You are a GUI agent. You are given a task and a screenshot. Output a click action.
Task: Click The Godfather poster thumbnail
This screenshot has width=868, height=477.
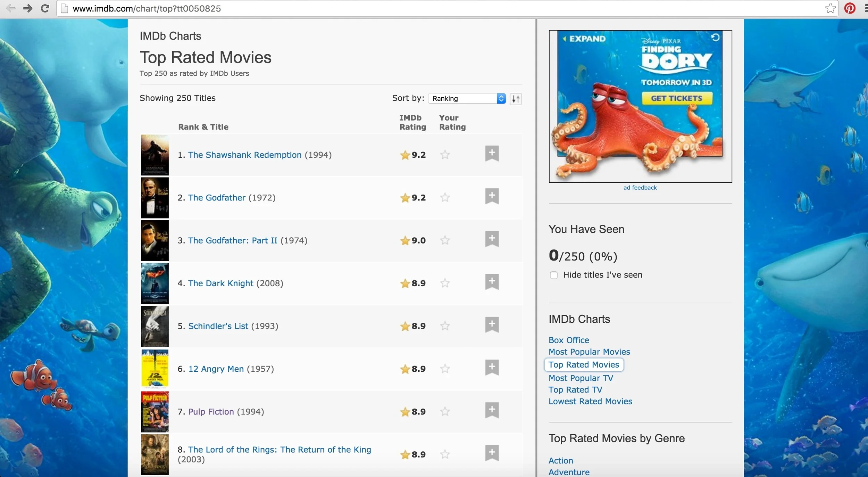point(155,198)
